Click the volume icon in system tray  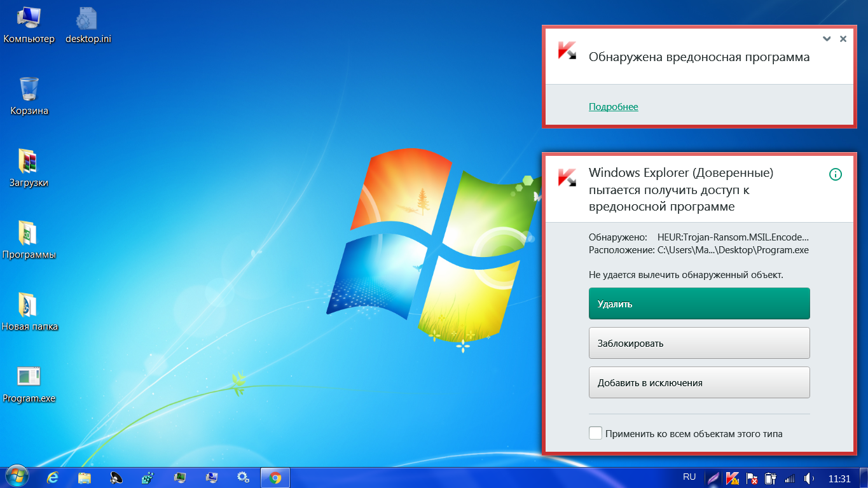pos(809,478)
